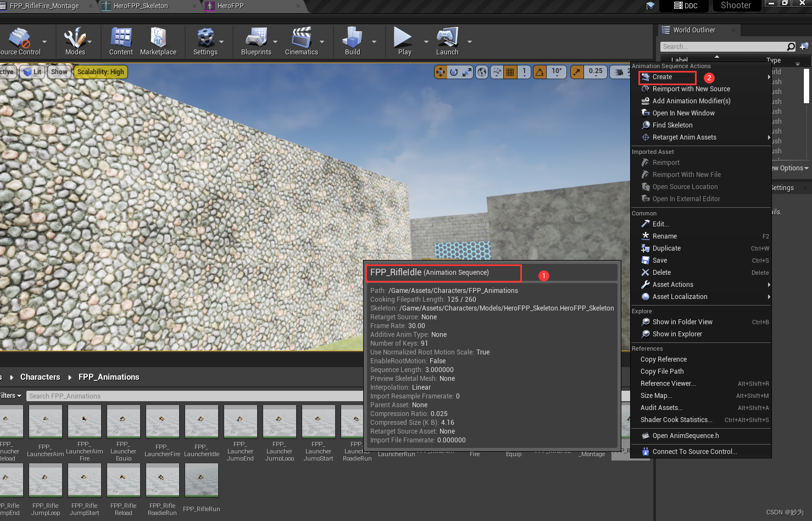812x521 pixels.
Task: Select Show in Folder View
Action: click(x=701, y=322)
